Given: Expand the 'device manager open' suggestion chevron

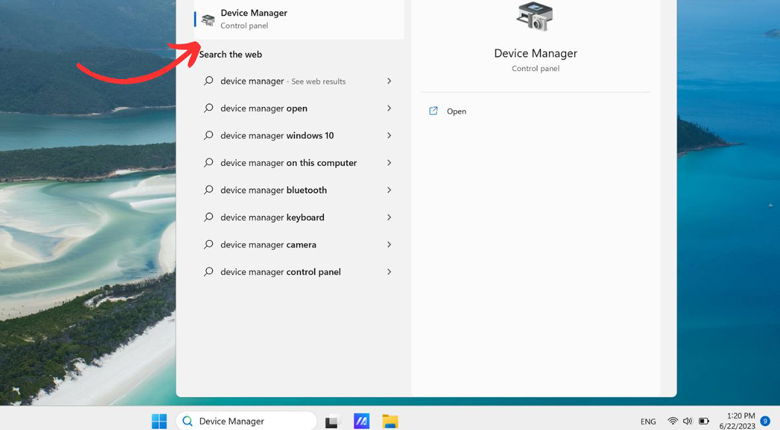Looking at the screenshot, I should [x=389, y=108].
